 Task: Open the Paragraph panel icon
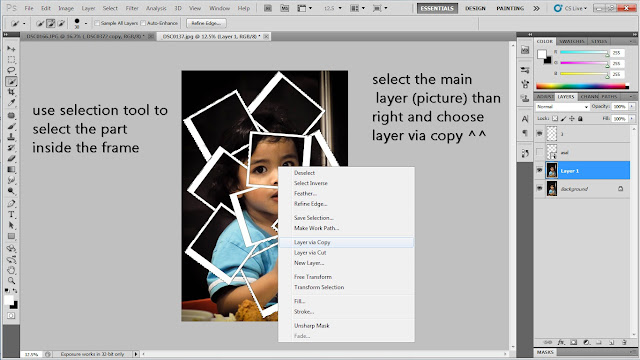525,133
